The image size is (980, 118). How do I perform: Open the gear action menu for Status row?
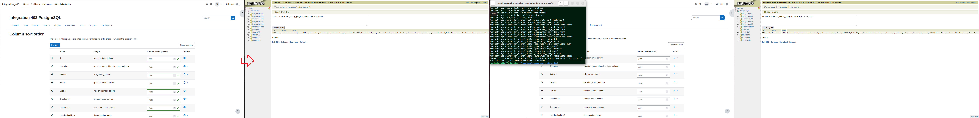point(186,83)
